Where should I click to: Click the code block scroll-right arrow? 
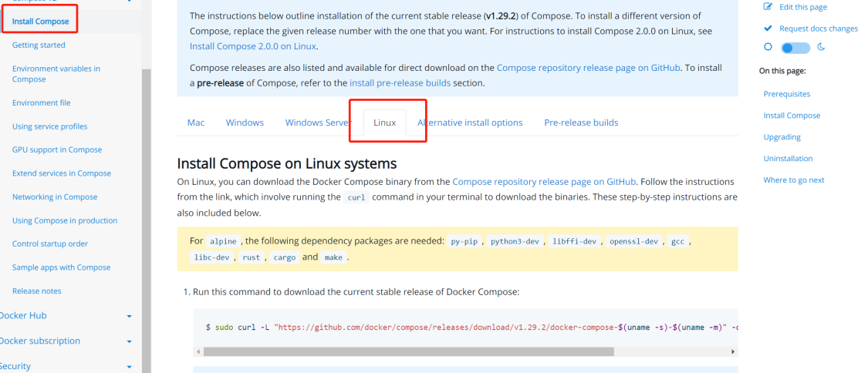coord(734,351)
